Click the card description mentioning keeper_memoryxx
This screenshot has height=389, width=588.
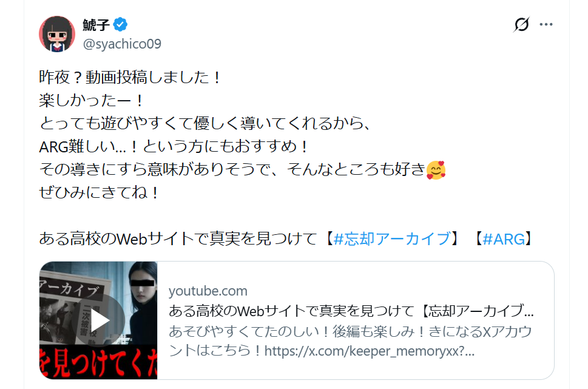[350, 341]
